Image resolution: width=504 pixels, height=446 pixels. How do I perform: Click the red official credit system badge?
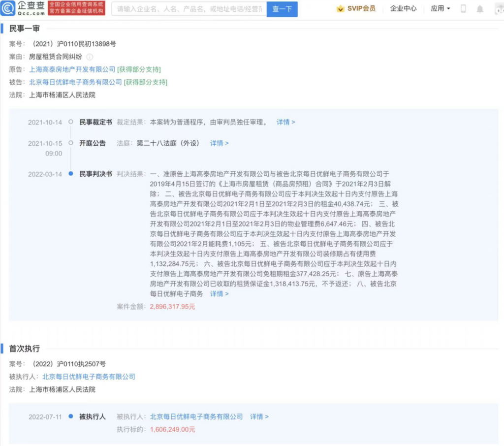pos(76,8)
